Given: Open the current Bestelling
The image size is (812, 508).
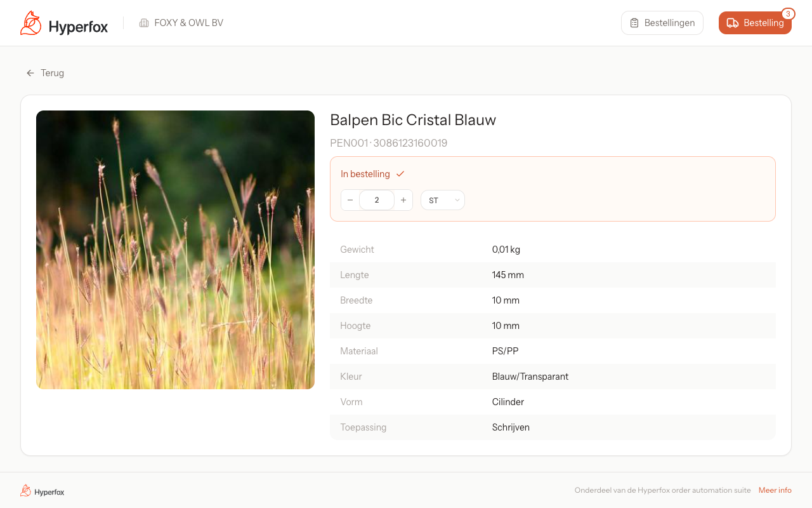Looking at the screenshot, I should pyautogui.click(x=755, y=22).
